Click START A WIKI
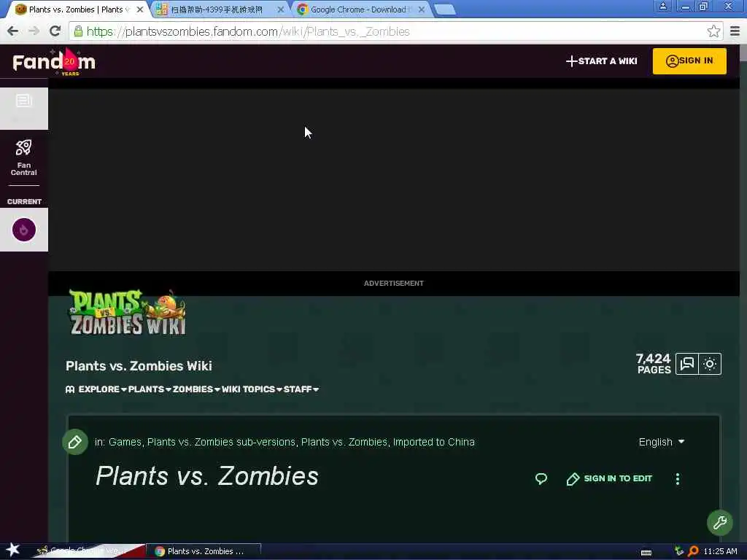The width and height of the screenshot is (747, 560). 602,61
